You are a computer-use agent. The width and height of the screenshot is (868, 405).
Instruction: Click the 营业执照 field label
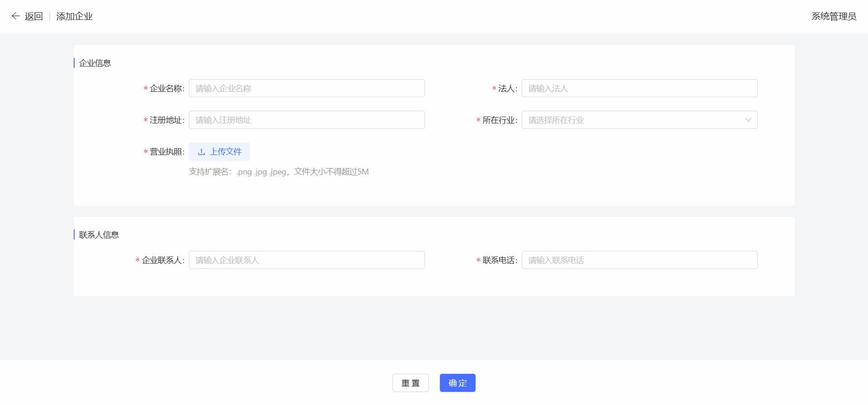(166, 152)
